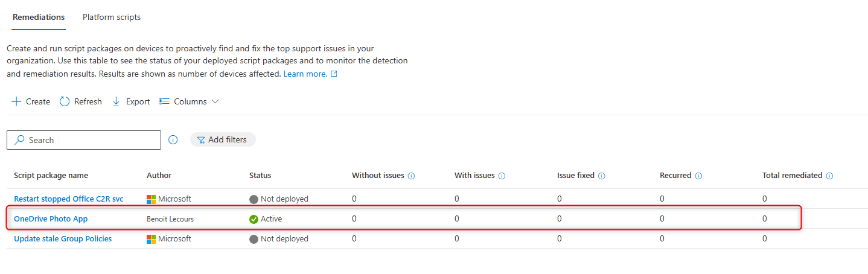Click the With issues column header

pos(474,175)
